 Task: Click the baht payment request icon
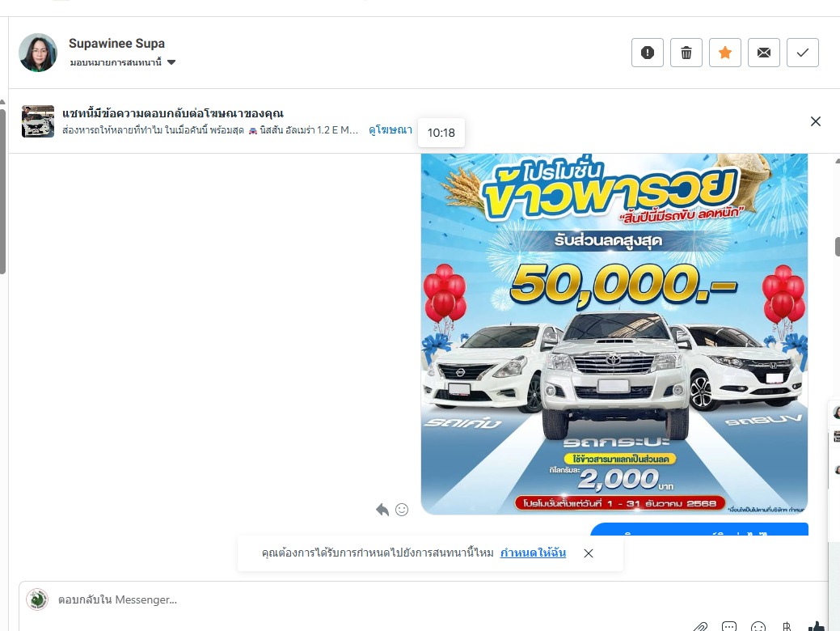click(787, 627)
